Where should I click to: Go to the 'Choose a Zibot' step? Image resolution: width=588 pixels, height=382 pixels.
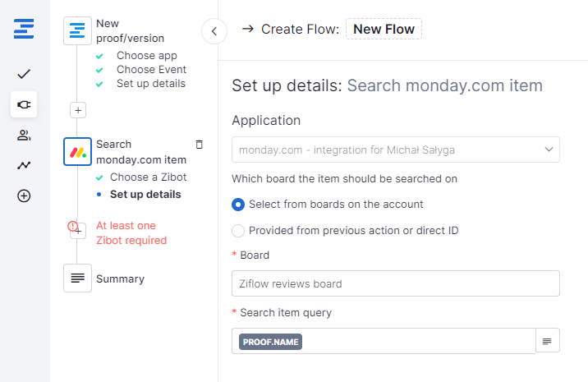coord(148,177)
